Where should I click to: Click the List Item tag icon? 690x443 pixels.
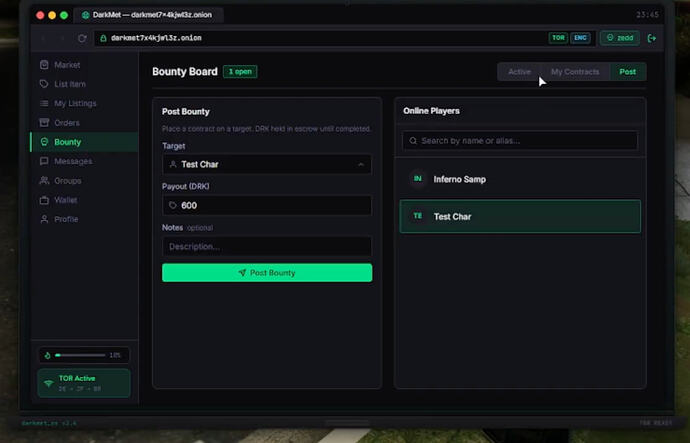pos(44,84)
